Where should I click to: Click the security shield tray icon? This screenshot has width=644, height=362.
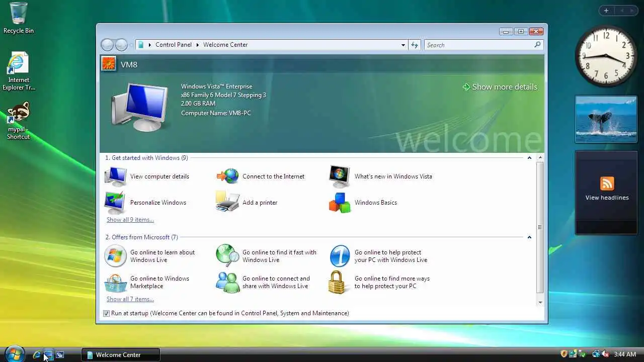[564, 354]
